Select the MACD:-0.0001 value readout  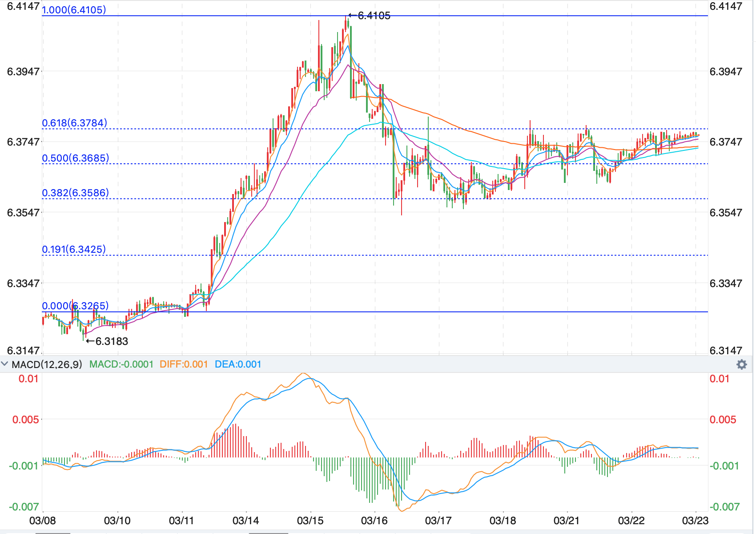[x=121, y=364]
